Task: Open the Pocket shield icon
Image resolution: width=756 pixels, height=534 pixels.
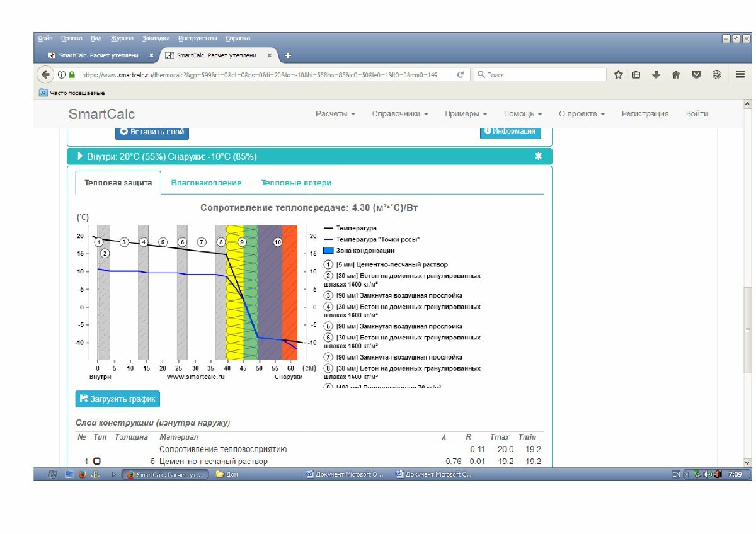Action: coord(696,74)
